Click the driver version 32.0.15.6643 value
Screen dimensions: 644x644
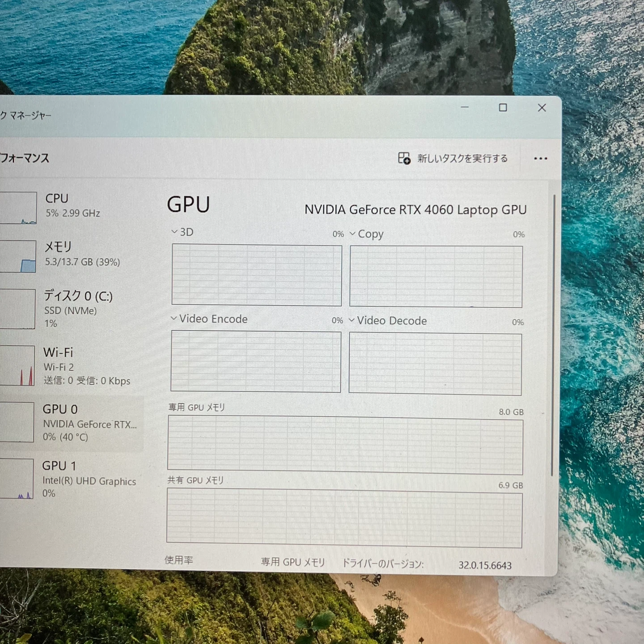485,565
